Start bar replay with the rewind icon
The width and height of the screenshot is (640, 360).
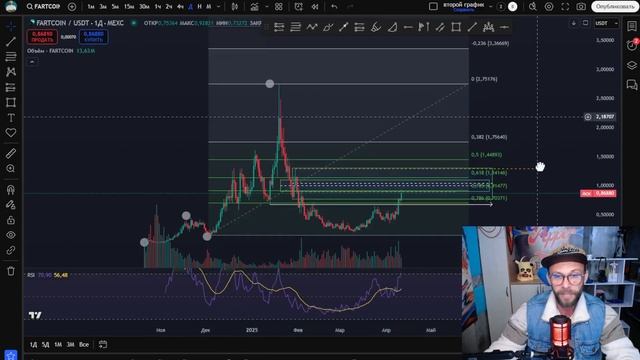[315, 7]
